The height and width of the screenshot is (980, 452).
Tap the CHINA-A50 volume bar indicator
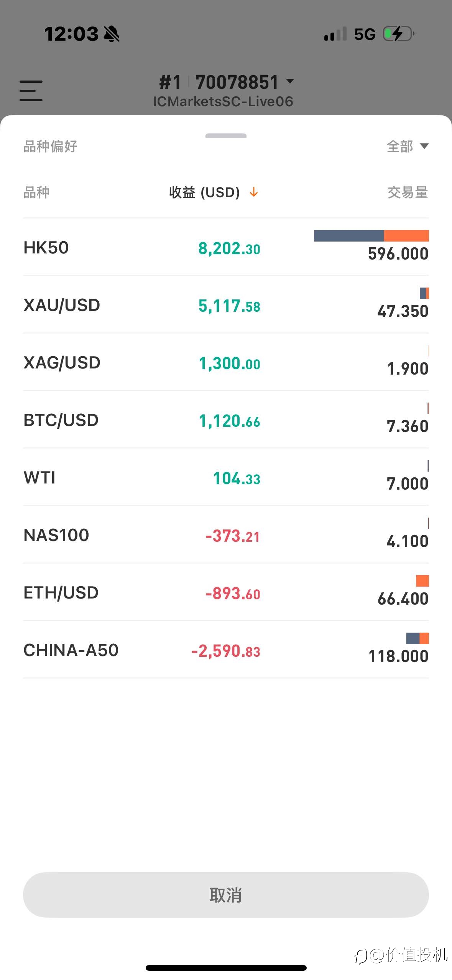point(417,638)
